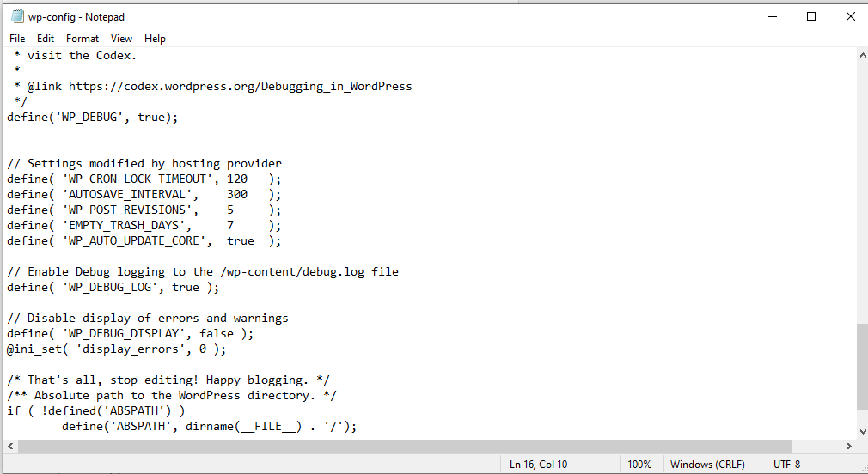Open the Help menu
The image size is (868, 474).
click(x=155, y=38)
